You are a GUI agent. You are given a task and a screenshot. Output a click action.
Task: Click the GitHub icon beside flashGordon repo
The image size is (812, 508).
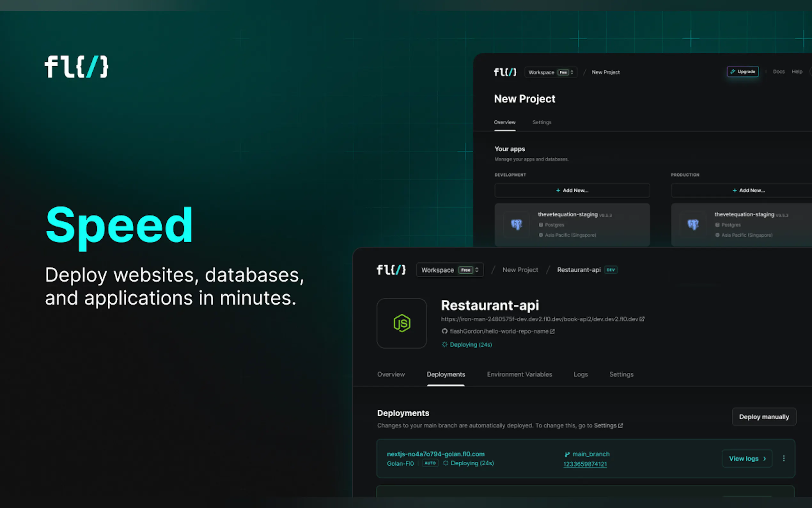click(x=444, y=331)
